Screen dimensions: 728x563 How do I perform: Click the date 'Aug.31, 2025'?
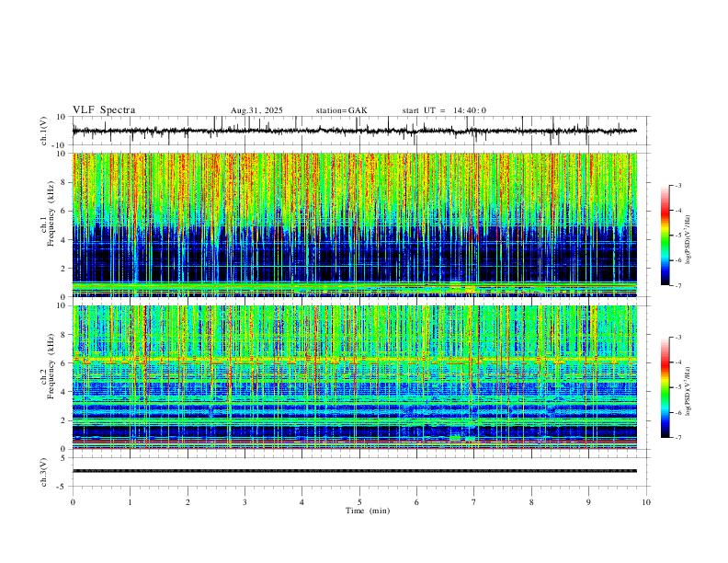point(256,110)
